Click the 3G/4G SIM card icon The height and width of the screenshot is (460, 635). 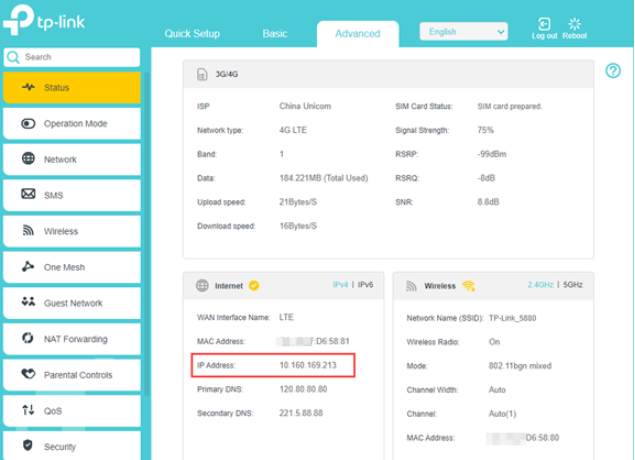click(202, 75)
